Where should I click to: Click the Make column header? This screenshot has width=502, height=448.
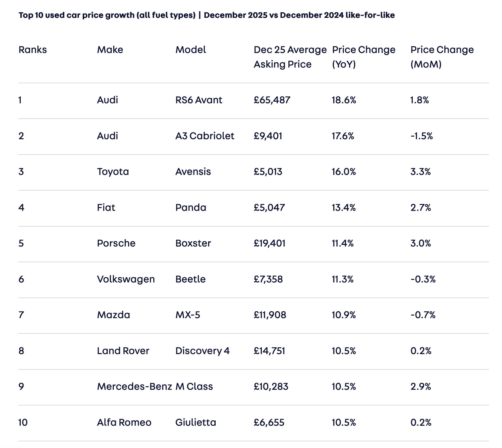(110, 50)
